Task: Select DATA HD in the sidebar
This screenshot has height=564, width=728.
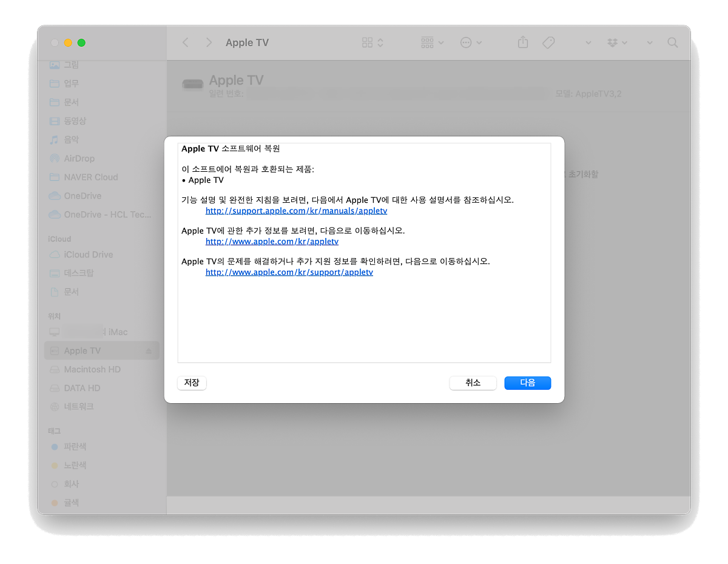Action: pyautogui.click(x=101, y=388)
